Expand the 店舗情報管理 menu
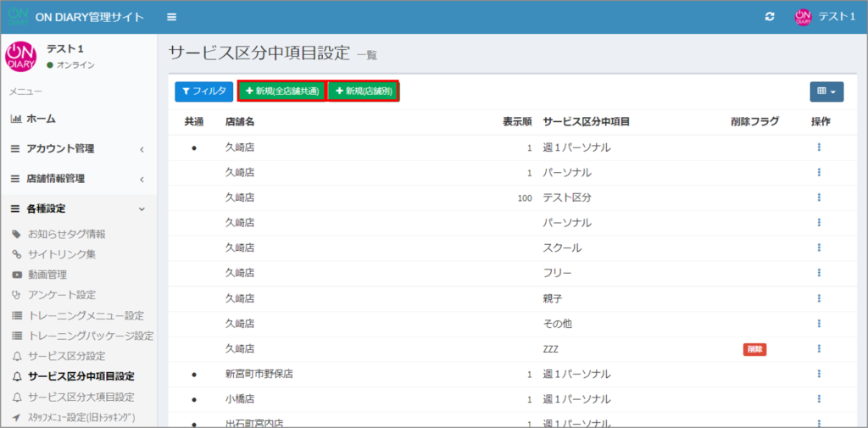Image resolution: width=868 pixels, height=428 pixels. tap(76, 179)
